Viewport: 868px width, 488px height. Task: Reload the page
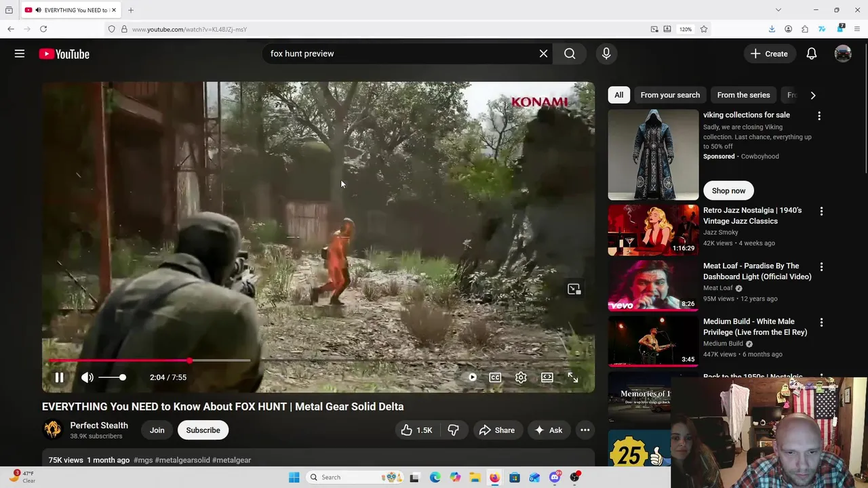(x=43, y=29)
